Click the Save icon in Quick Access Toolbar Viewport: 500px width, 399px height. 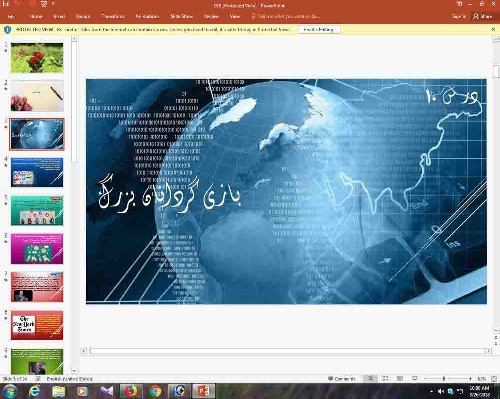[x=5, y=4]
